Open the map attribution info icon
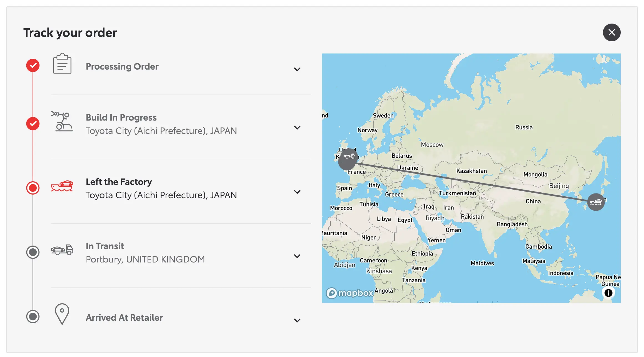 (608, 293)
